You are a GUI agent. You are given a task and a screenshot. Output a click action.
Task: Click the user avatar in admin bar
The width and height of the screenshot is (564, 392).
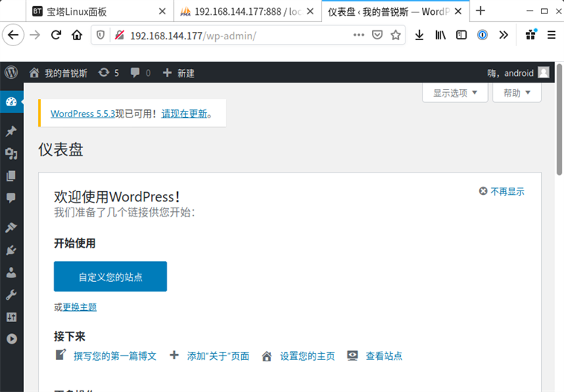543,73
